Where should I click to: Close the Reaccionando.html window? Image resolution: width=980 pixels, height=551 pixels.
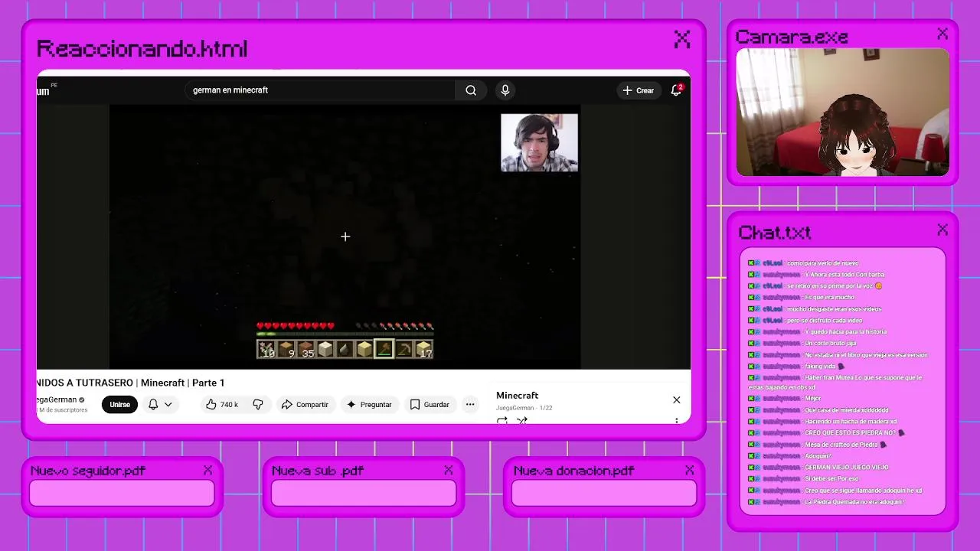click(682, 39)
